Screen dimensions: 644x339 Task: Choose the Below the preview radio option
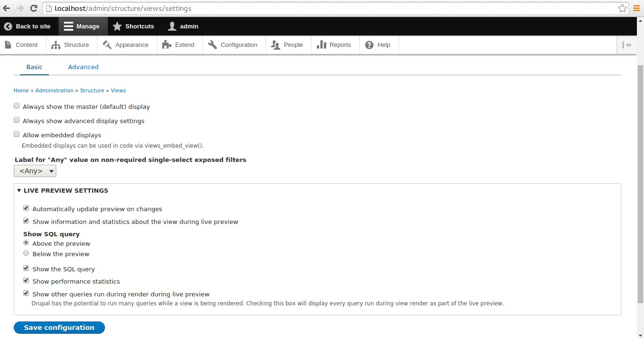pyautogui.click(x=26, y=253)
